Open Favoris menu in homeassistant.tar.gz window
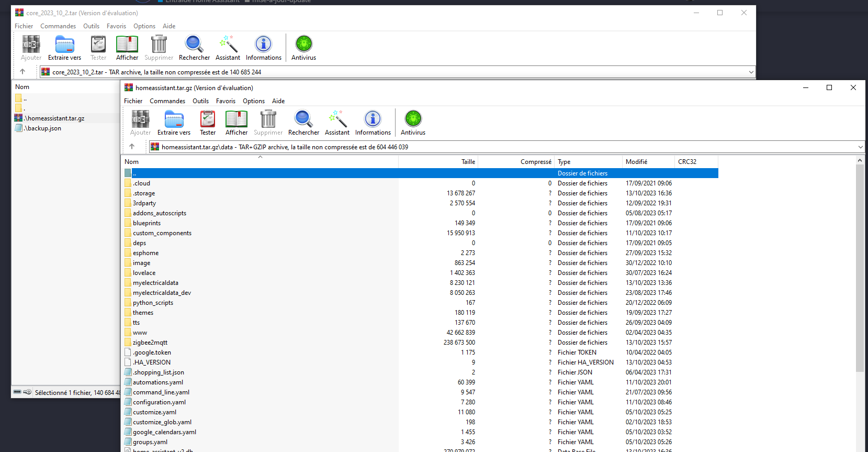The height and width of the screenshot is (452, 868). [226, 101]
